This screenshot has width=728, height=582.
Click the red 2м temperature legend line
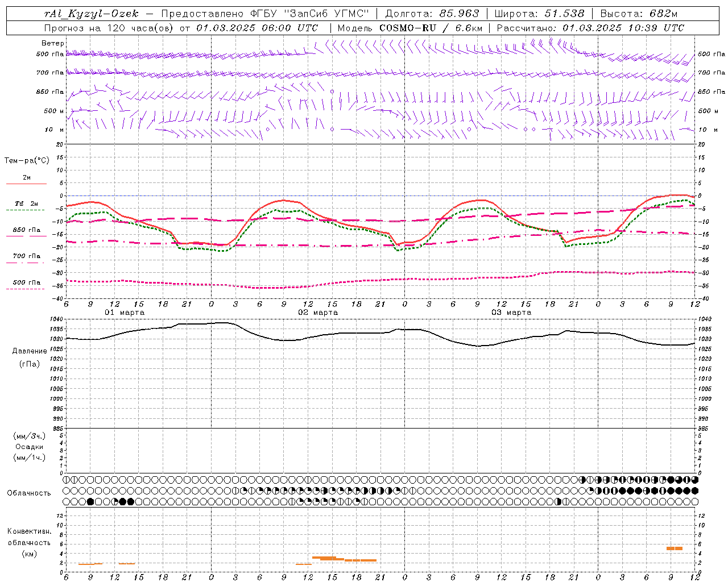click(27, 184)
